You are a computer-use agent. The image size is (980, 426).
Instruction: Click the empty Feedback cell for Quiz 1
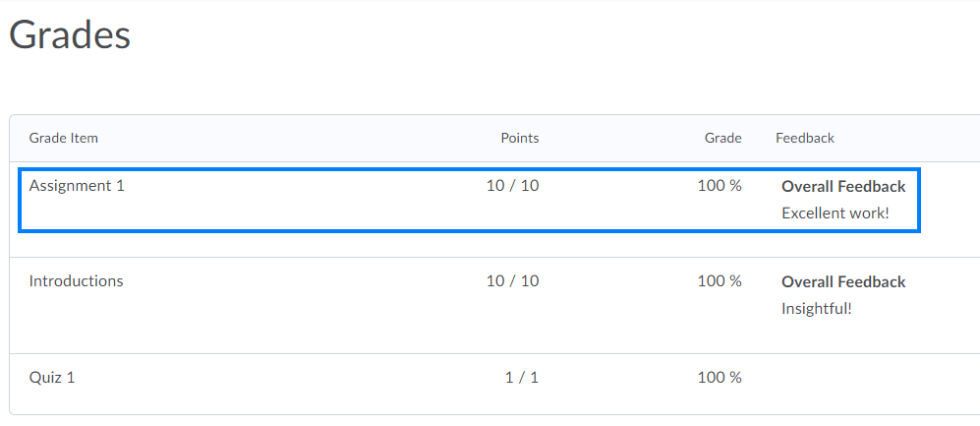[855, 377]
